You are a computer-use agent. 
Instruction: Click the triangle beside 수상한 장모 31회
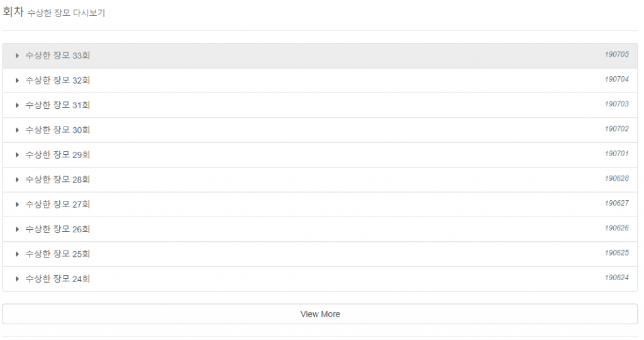(18, 105)
